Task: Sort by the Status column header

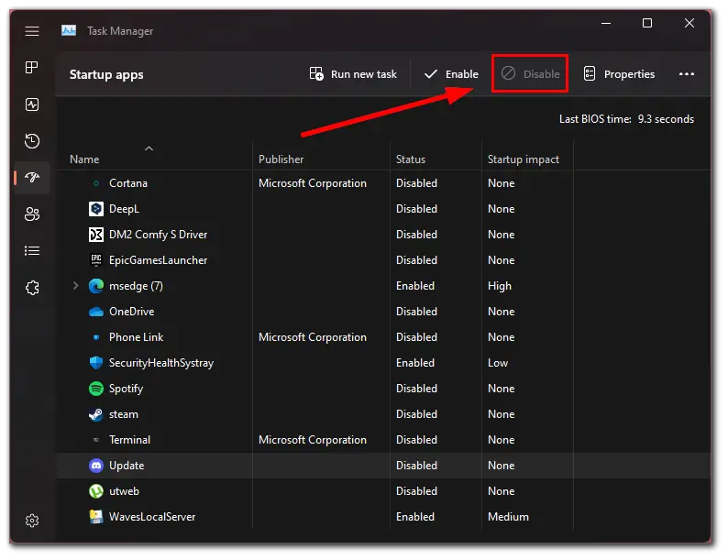Action: [411, 159]
